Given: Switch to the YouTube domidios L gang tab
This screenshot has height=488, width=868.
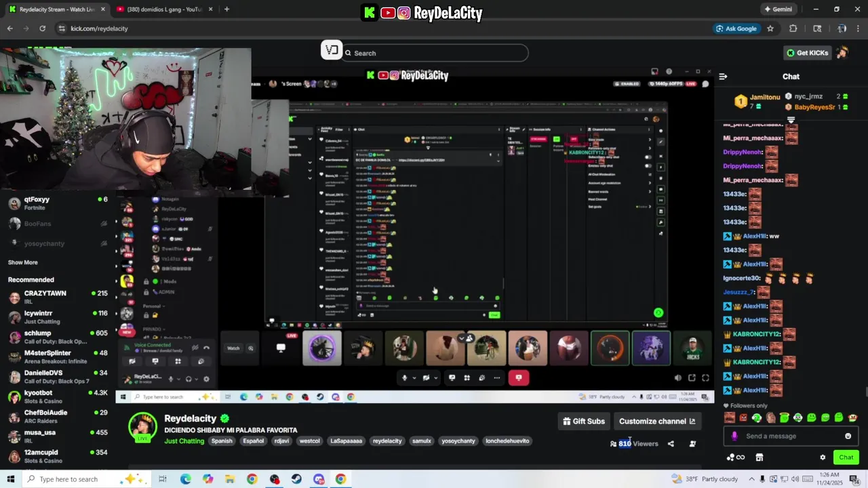Looking at the screenshot, I should tap(163, 9).
